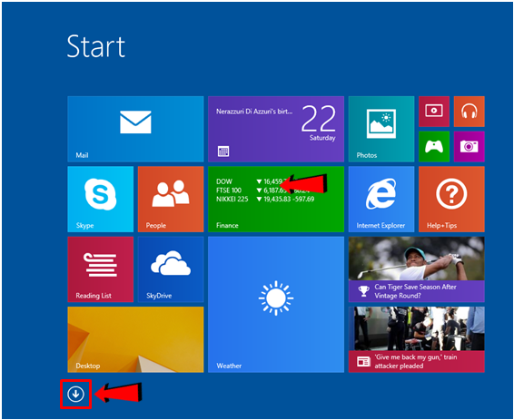Click the Start heading text
This screenshot has width=514, height=420.
pyautogui.click(x=95, y=46)
